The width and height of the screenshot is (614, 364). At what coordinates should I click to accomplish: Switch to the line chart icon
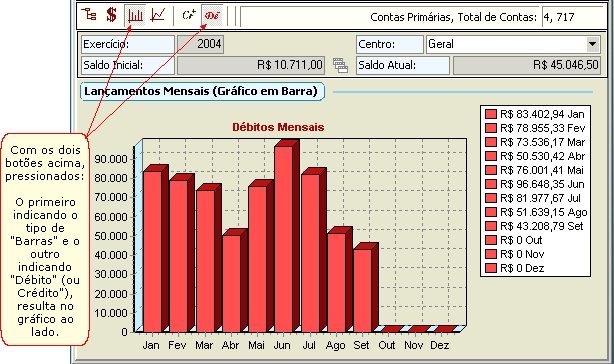[x=158, y=16]
